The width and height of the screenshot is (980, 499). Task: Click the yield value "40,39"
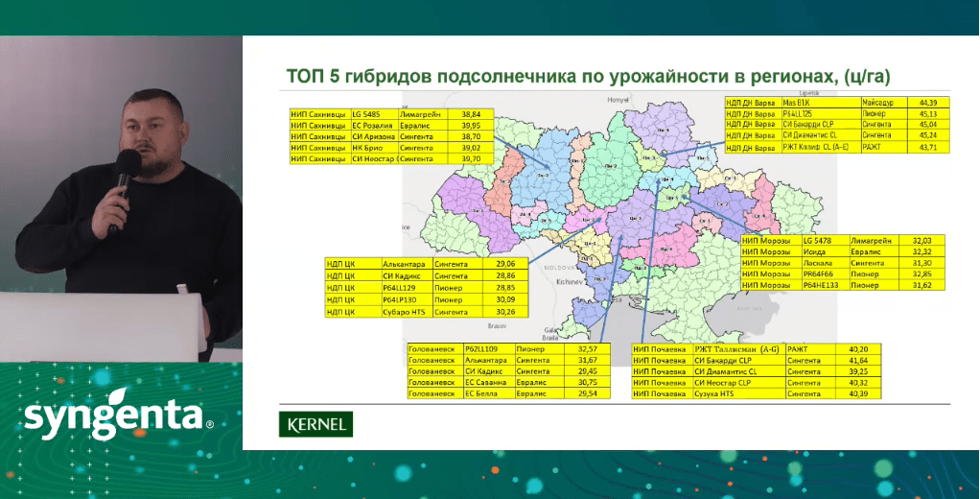coord(859,394)
